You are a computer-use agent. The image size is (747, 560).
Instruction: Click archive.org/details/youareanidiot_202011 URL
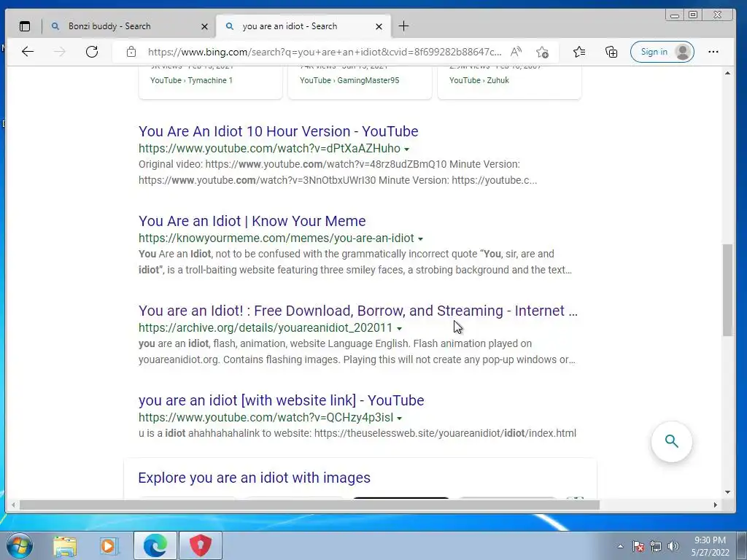(x=266, y=327)
